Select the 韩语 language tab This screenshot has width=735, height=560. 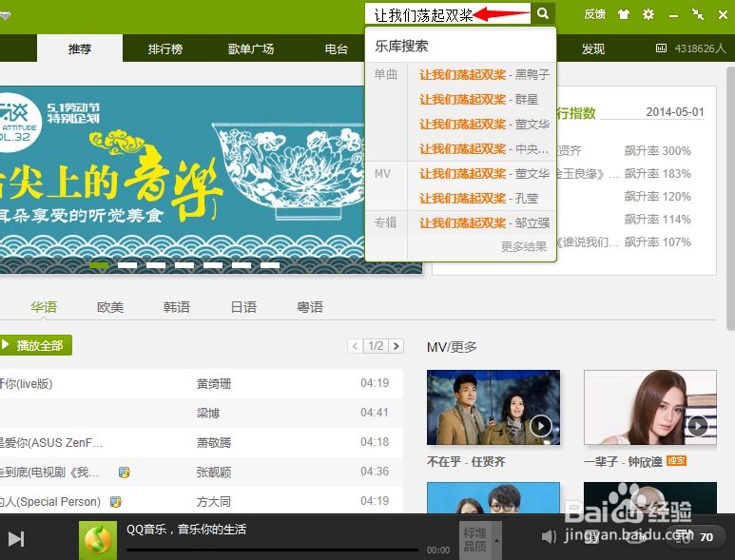click(x=177, y=307)
